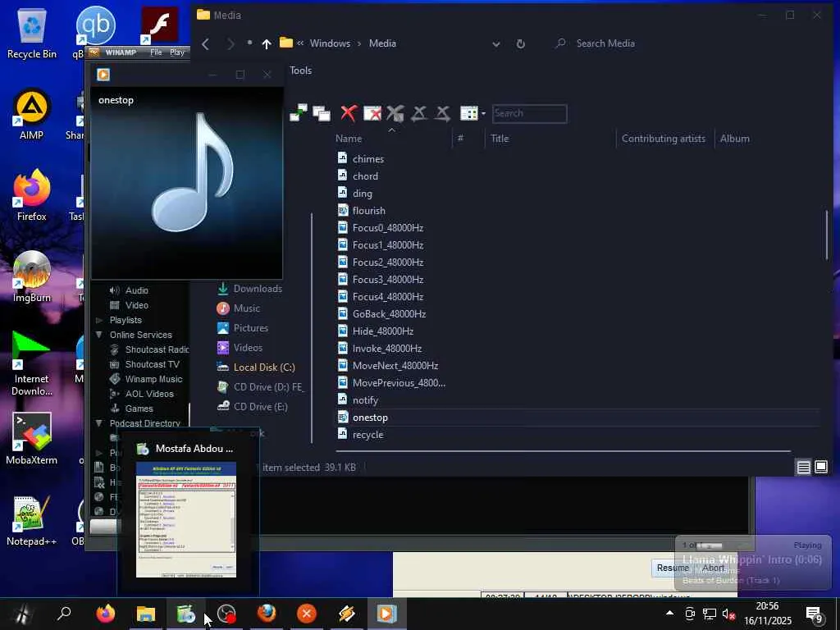The image size is (840, 630).
Task: Sort files by the Name column
Action: (x=349, y=138)
